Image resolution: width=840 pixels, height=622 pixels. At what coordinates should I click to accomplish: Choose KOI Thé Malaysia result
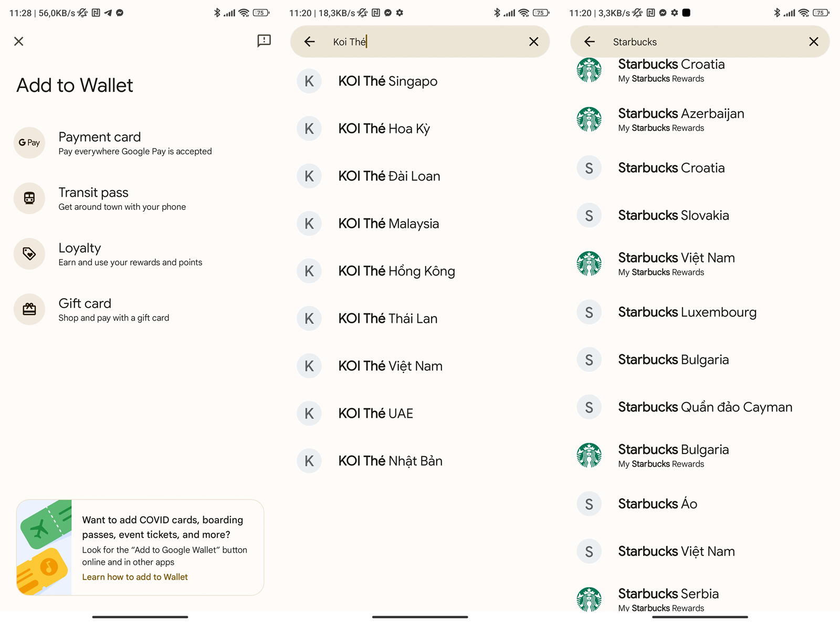click(420, 224)
